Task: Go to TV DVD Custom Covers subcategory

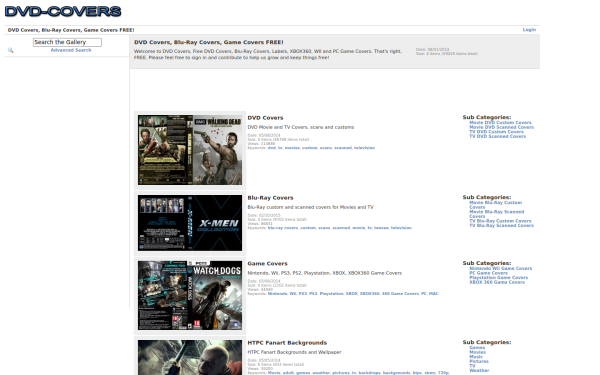Action: tap(496, 132)
